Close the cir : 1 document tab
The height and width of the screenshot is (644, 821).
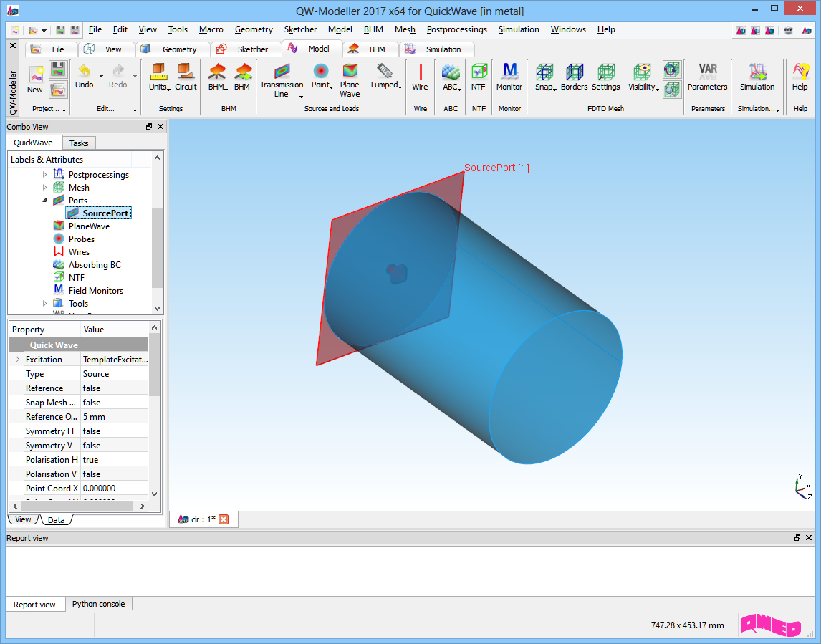(224, 519)
